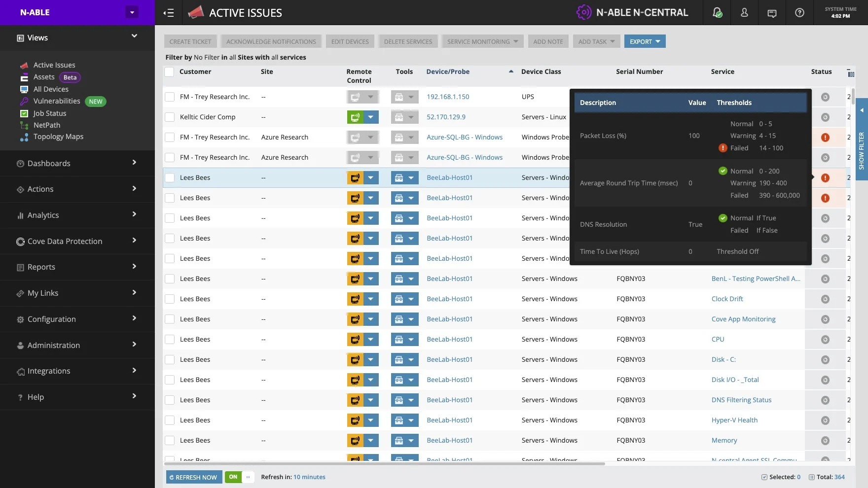
Task: Check the Hyper-V Health row checkbox
Action: [x=170, y=420]
